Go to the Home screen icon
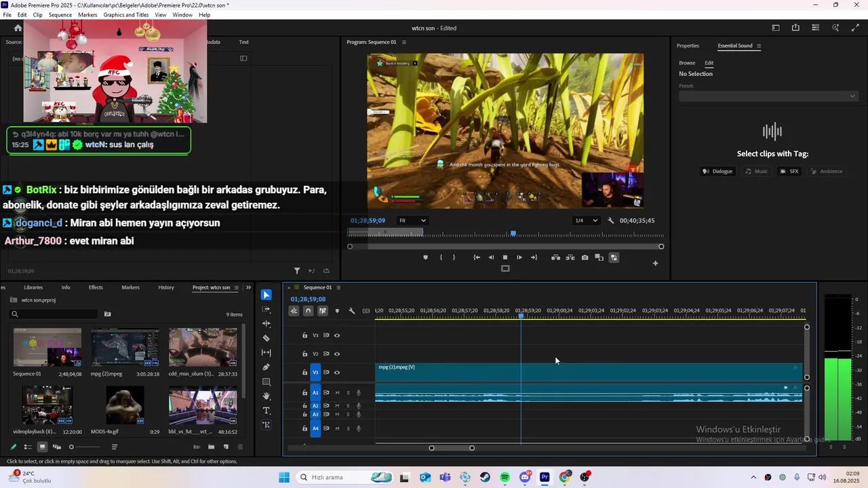Viewport: 868px width, 488px height. pyautogui.click(x=18, y=28)
